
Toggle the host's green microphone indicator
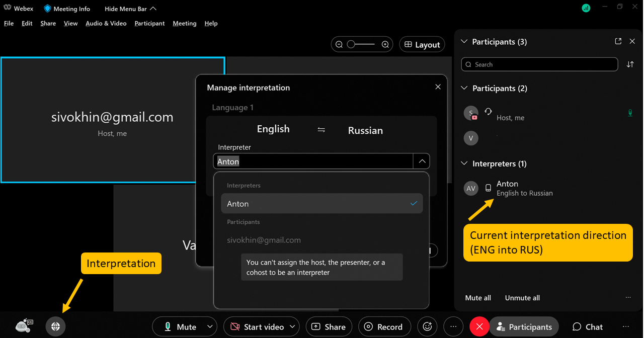pyautogui.click(x=630, y=113)
